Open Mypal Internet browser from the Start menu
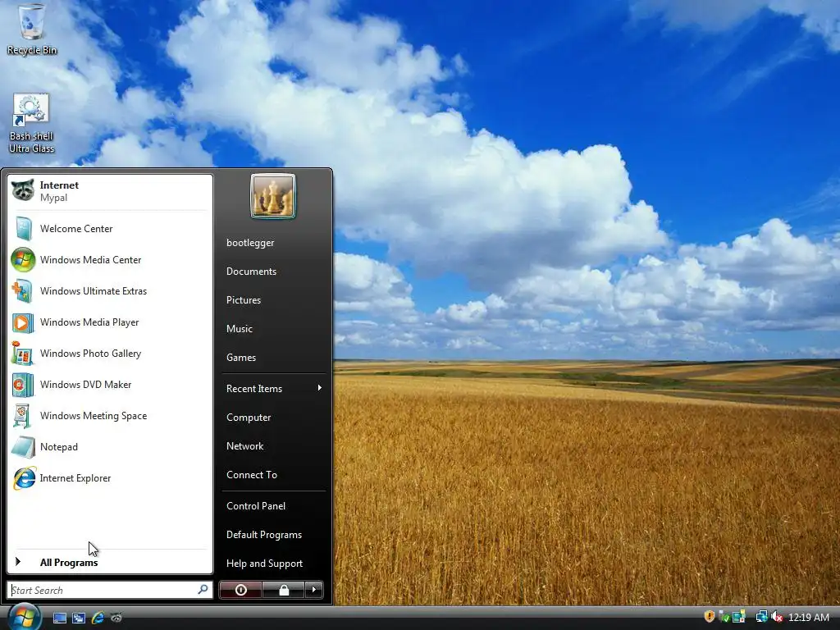The height and width of the screenshot is (630, 840). click(x=110, y=191)
